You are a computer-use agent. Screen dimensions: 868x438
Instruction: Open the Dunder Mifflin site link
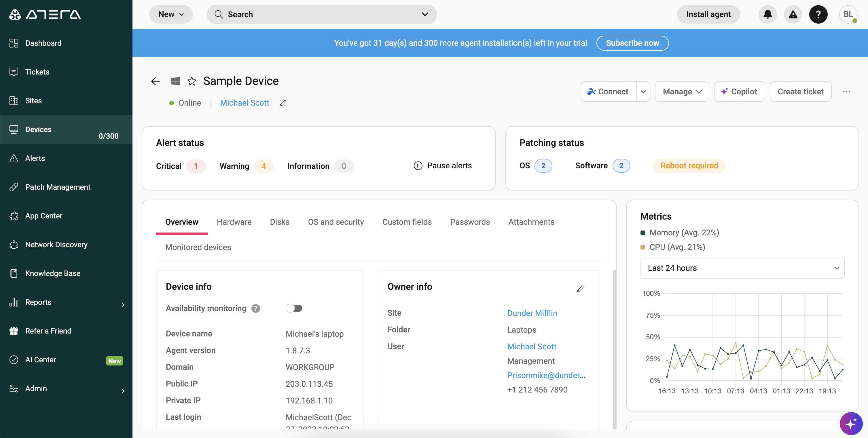[x=532, y=313]
